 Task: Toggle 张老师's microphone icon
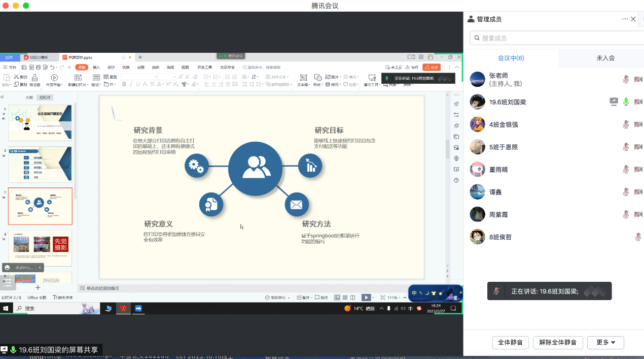tap(626, 79)
